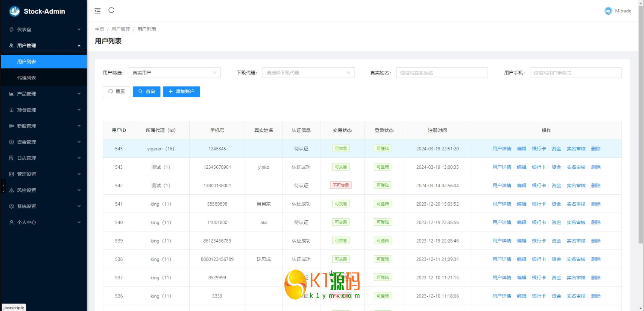This screenshot has height=311, width=644.
Task: Click the 仪表盘 dashboard icon in sidebar
Action: point(11,29)
